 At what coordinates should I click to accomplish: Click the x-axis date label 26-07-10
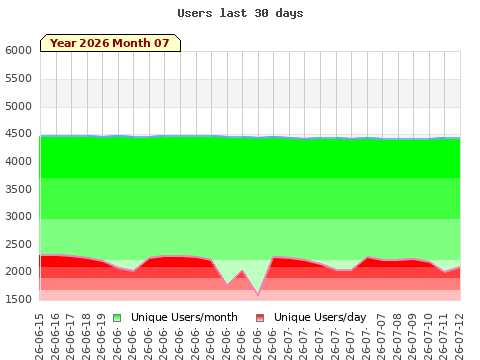click(427, 337)
